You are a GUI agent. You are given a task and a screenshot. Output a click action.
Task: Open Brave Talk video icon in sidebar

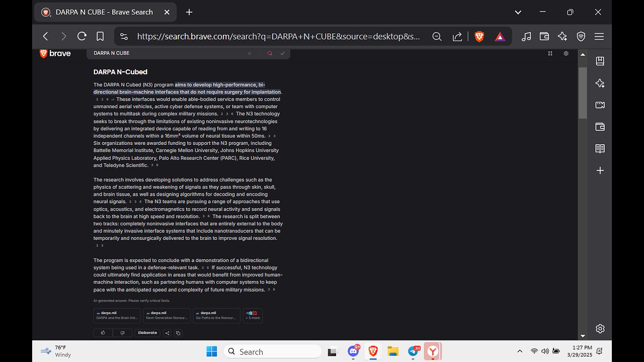click(x=600, y=105)
